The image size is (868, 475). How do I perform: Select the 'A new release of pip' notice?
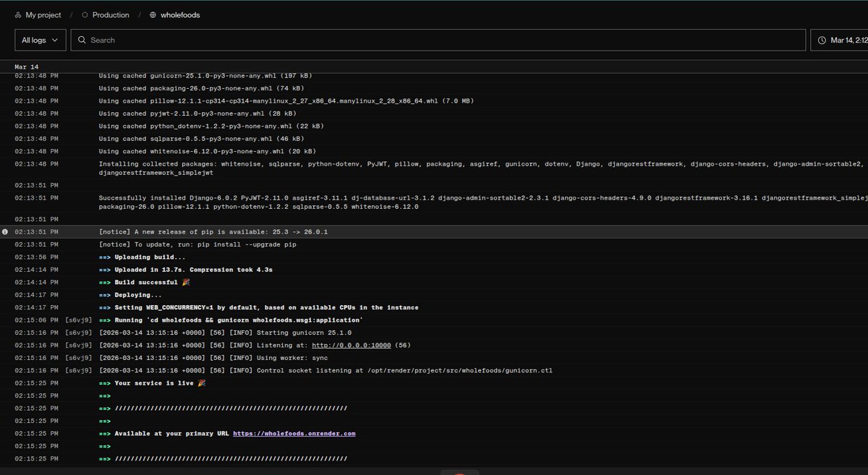tap(213, 232)
